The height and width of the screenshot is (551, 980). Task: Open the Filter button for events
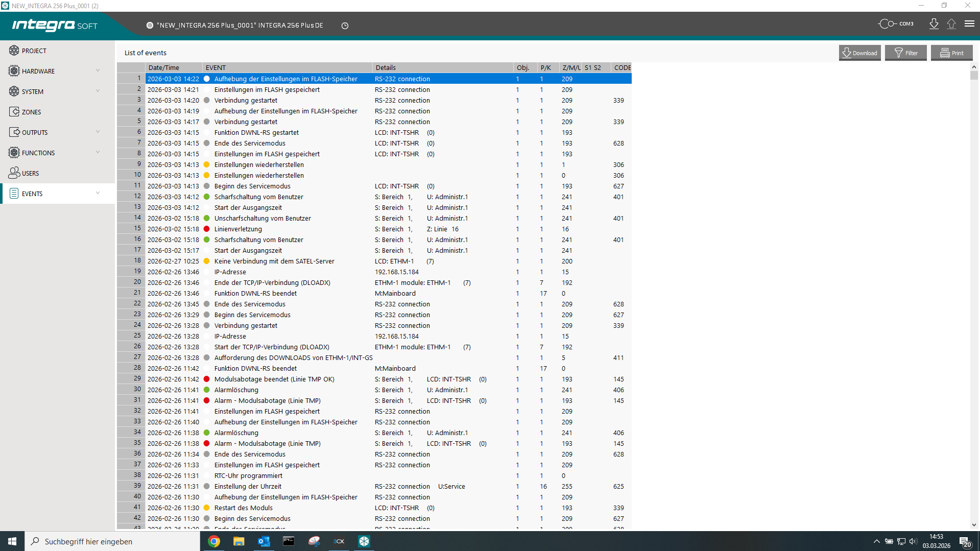tap(905, 53)
